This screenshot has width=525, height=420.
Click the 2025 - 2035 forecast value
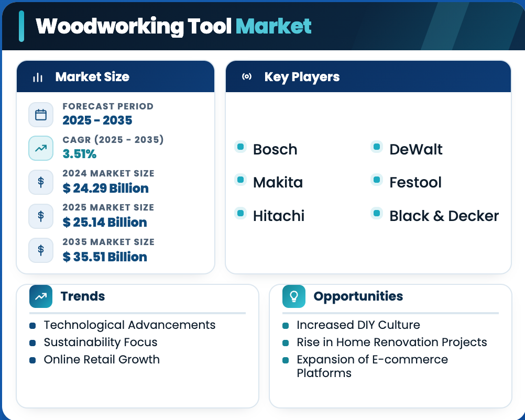97,120
